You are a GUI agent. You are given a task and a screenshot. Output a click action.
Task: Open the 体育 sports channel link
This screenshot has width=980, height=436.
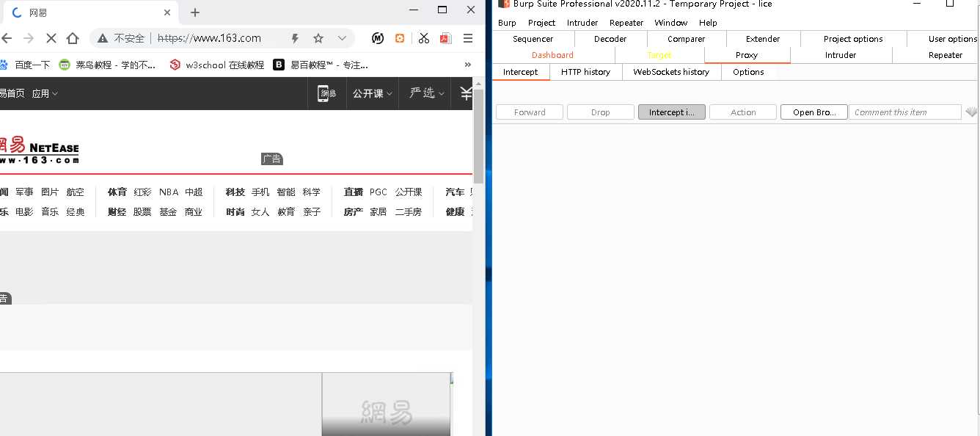coord(117,192)
